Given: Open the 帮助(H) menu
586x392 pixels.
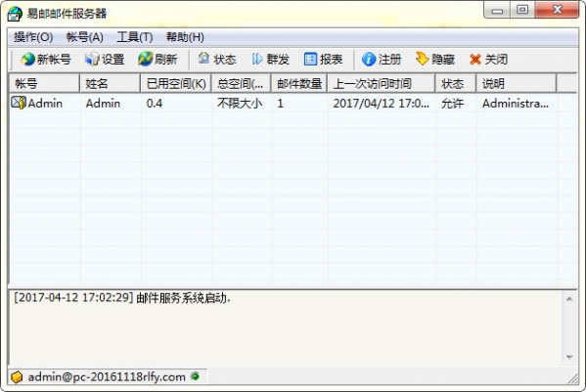Looking at the screenshot, I should [x=185, y=37].
